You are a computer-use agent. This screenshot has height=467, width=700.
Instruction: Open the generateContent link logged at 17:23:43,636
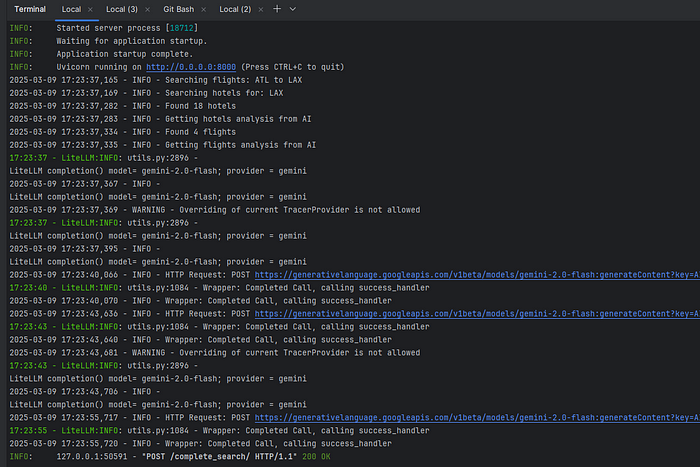[477, 314]
